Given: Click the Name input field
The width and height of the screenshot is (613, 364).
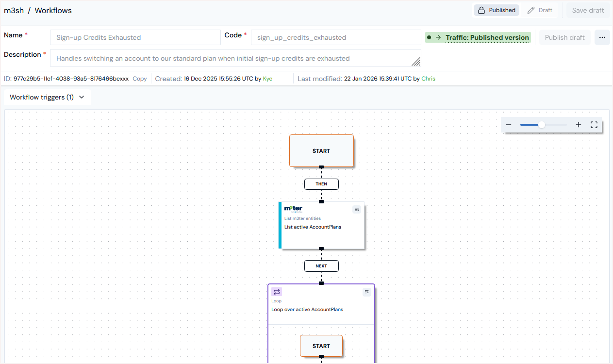Looking at the screenshot, I should click(135, 37).
